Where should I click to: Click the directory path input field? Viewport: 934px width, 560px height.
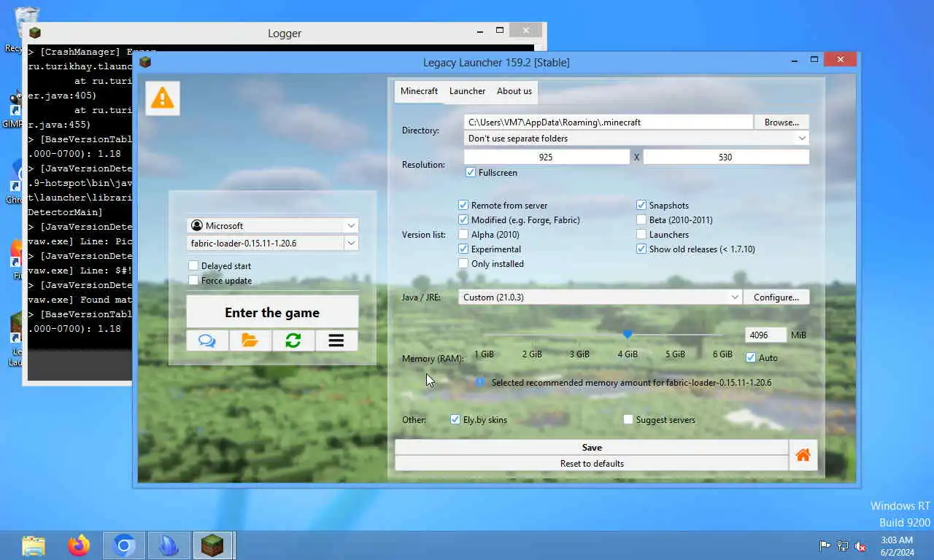[609, 122]
